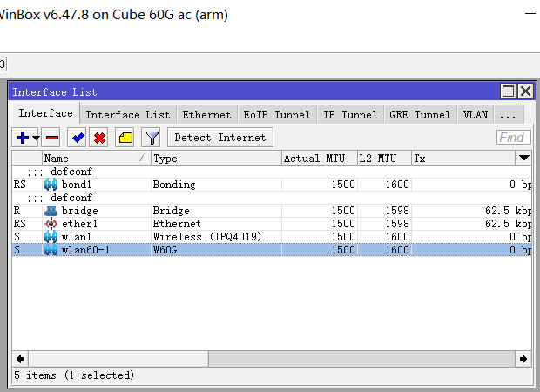The image size is (540, 392).
Task: Click the Find search field
Action: pos(513,138)
